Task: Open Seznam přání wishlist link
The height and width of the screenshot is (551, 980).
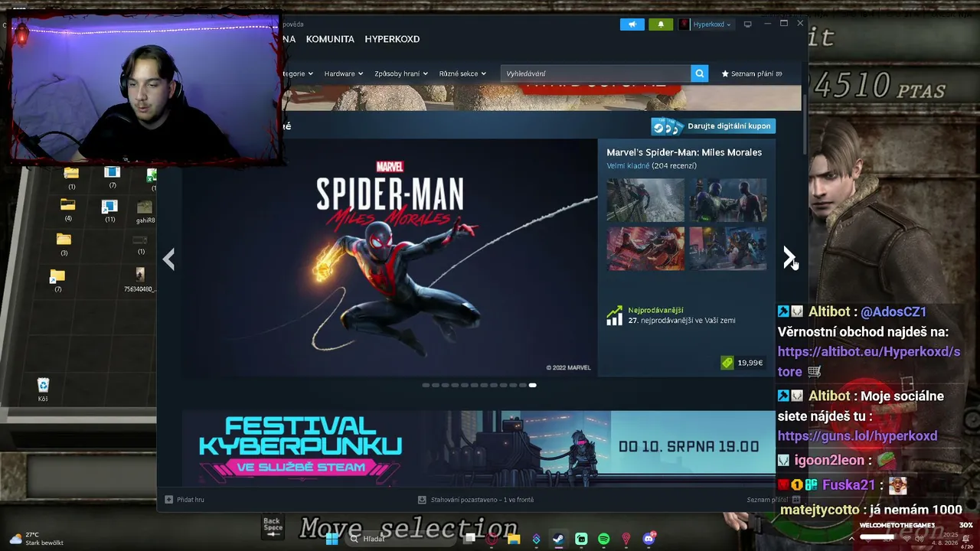Action: (752, 73)
